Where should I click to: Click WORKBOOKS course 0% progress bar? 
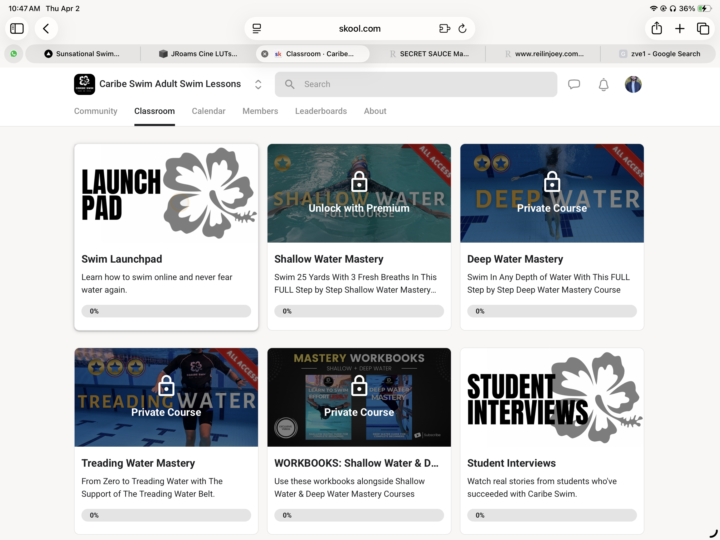pyautogui.click(x=359, y=515)
